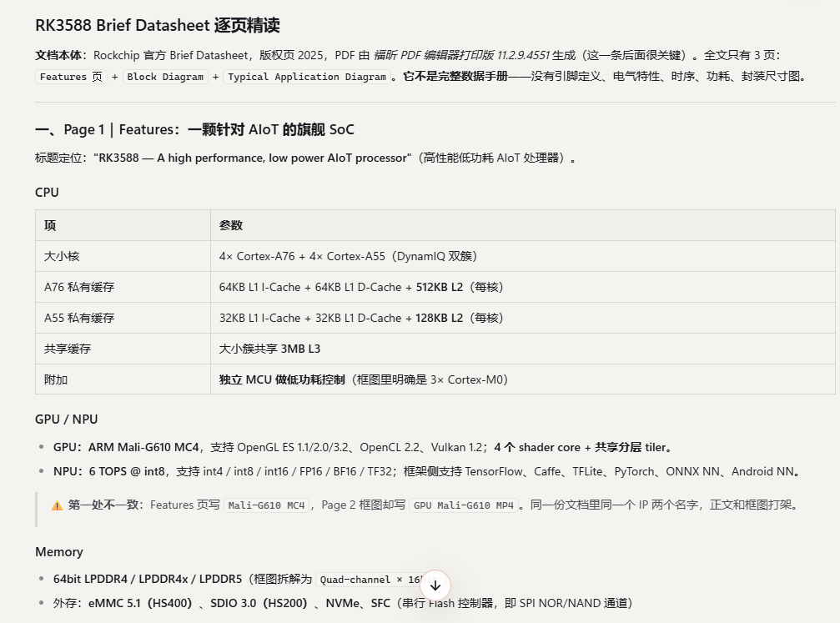Click the CPU section heading
The width and height of the screenshot is (840, 623).
point(48,193)
